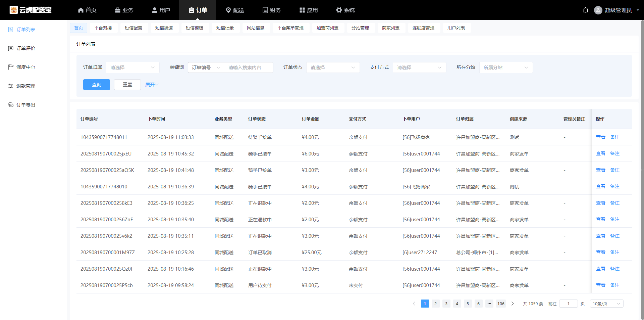Screen dimensions: 644x320
Task: Add 备注 for order 10435900717748011
Action: 614,137
